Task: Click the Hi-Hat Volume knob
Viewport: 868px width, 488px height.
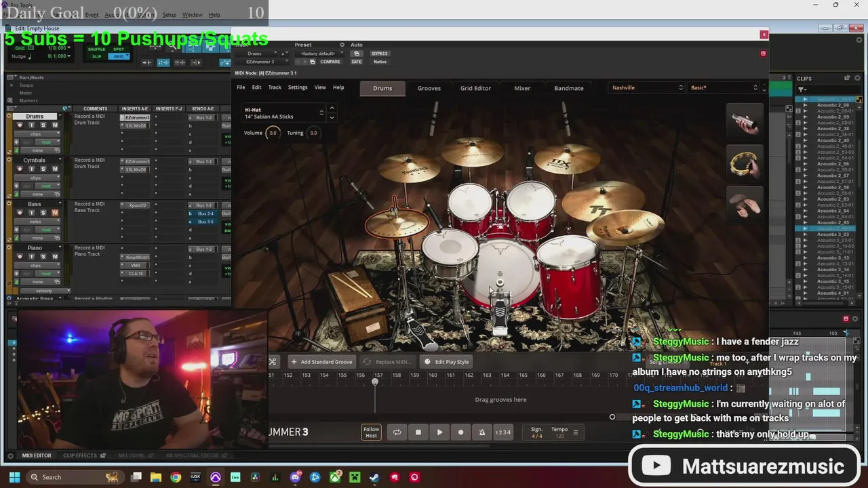Action: click(x=273, y=133)
